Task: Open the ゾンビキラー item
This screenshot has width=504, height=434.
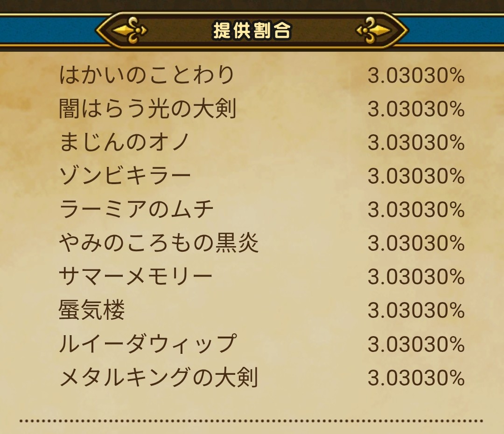Action: pyautogui.click(x=125, y=177)
